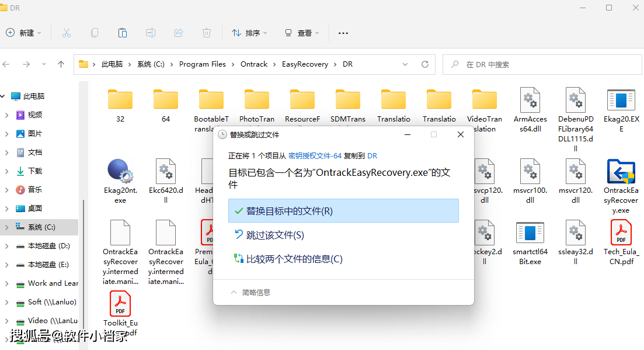Select the folder named 64
The height and width of the screenshot is (350, 644).
166,106
